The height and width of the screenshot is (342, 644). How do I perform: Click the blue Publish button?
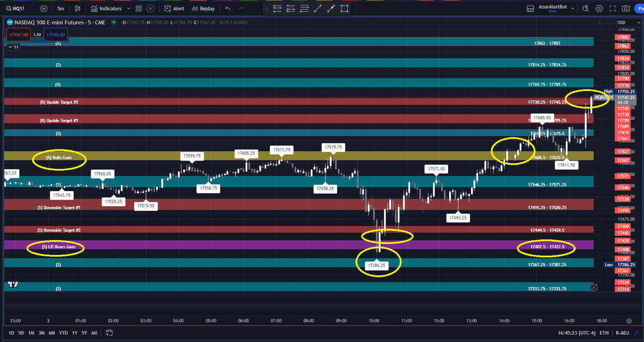tap(640, 9)
